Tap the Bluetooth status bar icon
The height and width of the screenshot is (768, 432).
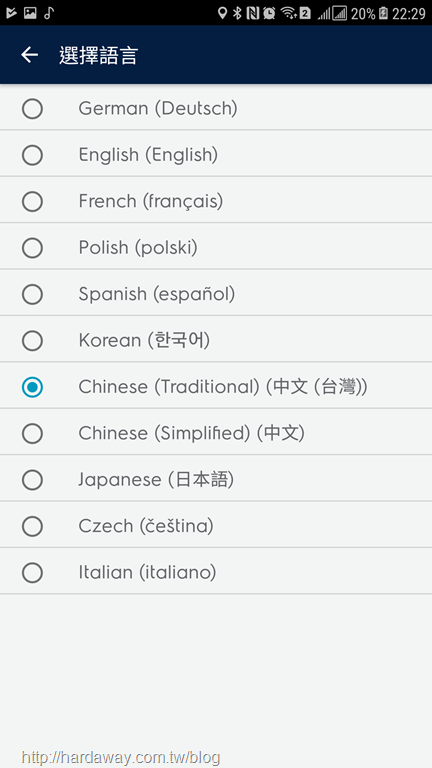[238, 13]
